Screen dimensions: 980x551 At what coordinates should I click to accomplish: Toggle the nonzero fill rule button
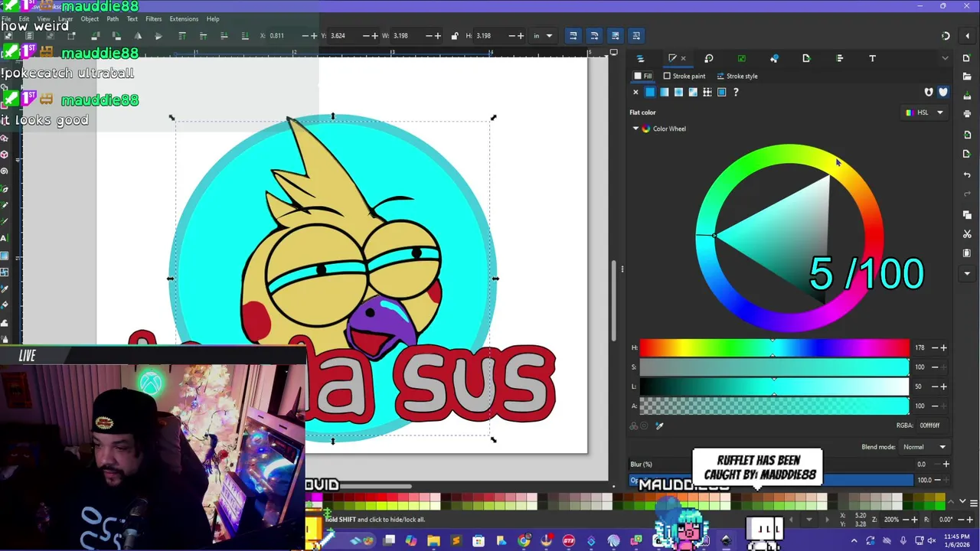click(x=943, y=93)
